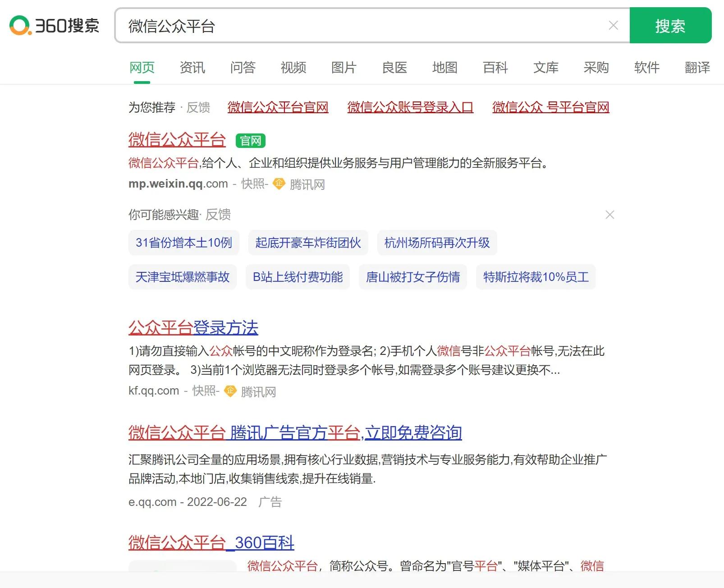724x588 pixels.
Task: Switch to the 资讯 tab
Action: pos(192,68)
